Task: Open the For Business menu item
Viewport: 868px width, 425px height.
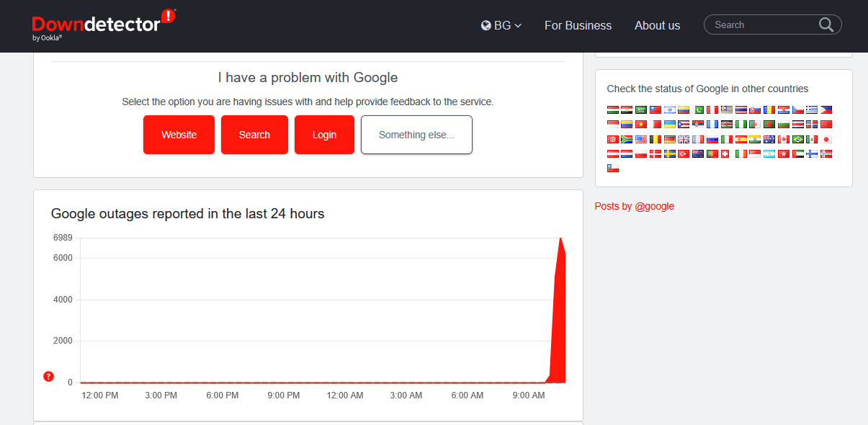Action: tap(578, 25)
